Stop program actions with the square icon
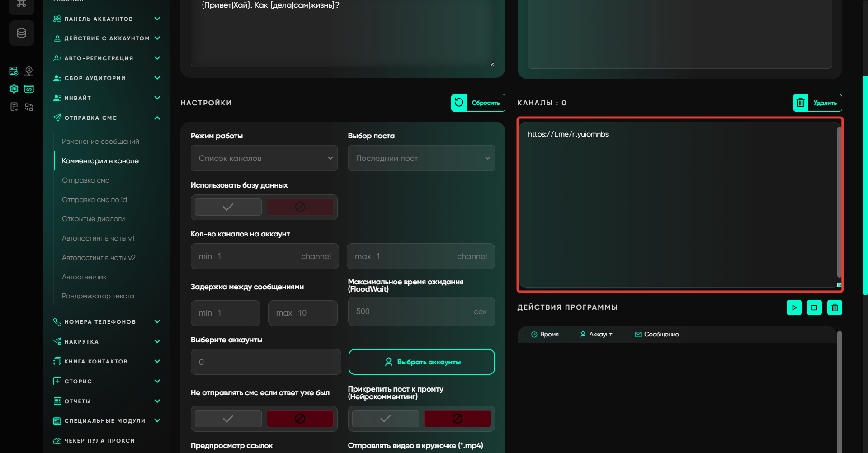The image size is (868, 453). click(814, 307)
